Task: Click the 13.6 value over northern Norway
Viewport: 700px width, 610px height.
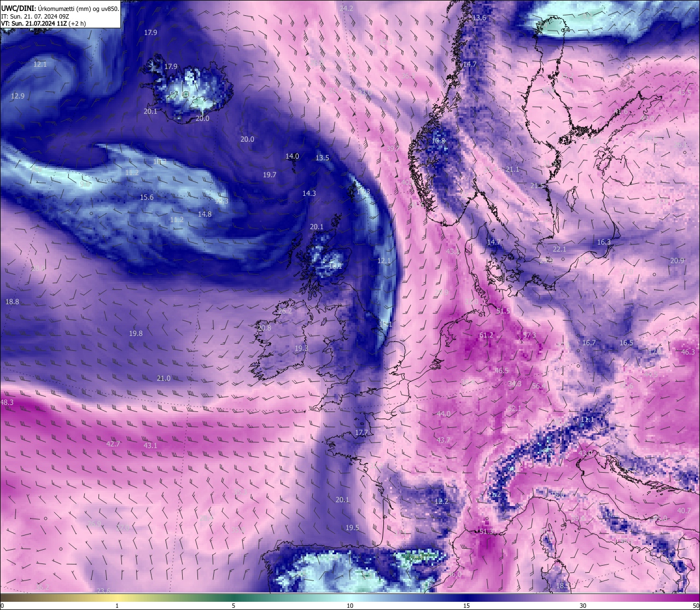Action: click(x=480, y=18)
